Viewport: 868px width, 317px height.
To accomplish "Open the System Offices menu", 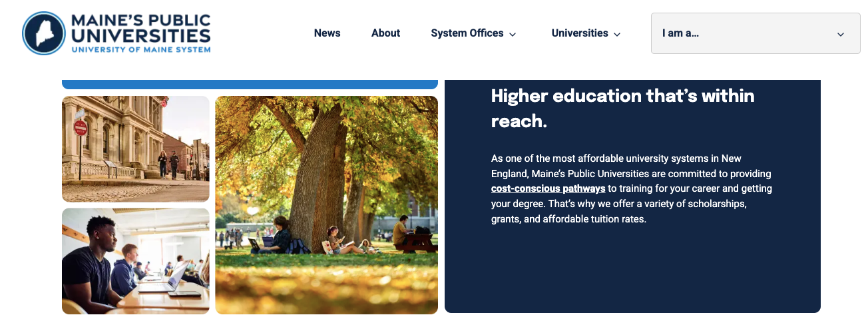I will [x=467, y=33].
